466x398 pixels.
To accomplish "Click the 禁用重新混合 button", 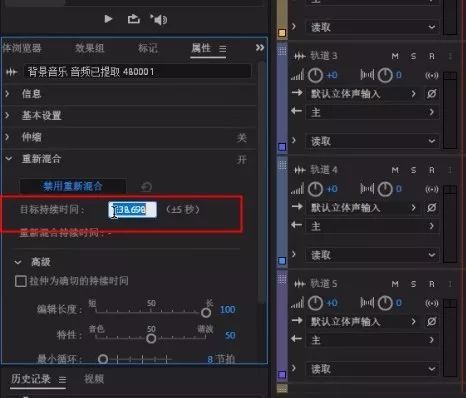I will [x=73, y=186].
